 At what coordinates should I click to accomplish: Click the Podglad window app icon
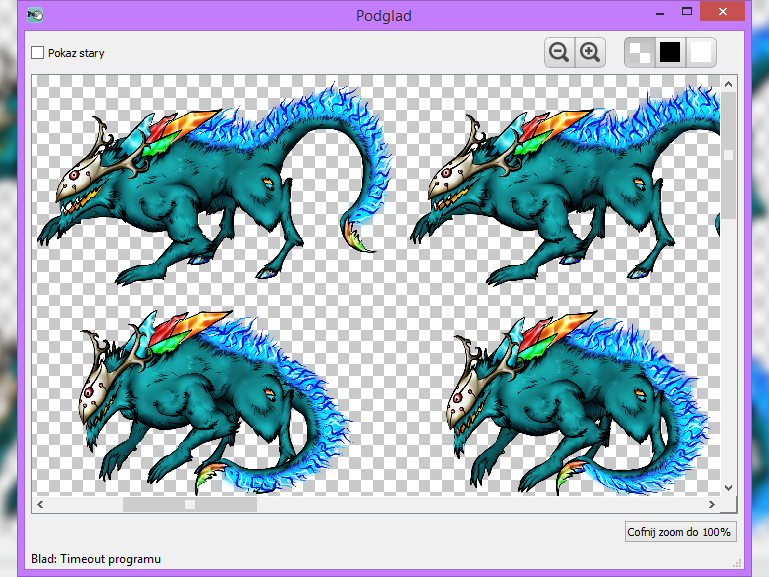click(x=35, y=15)
